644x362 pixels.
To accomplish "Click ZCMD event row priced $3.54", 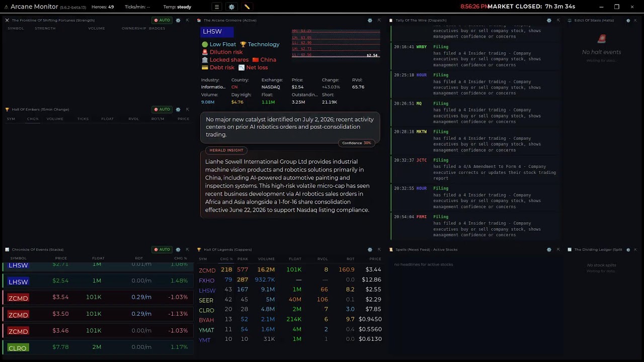I will pyautogui.click(x=98, y=298).
